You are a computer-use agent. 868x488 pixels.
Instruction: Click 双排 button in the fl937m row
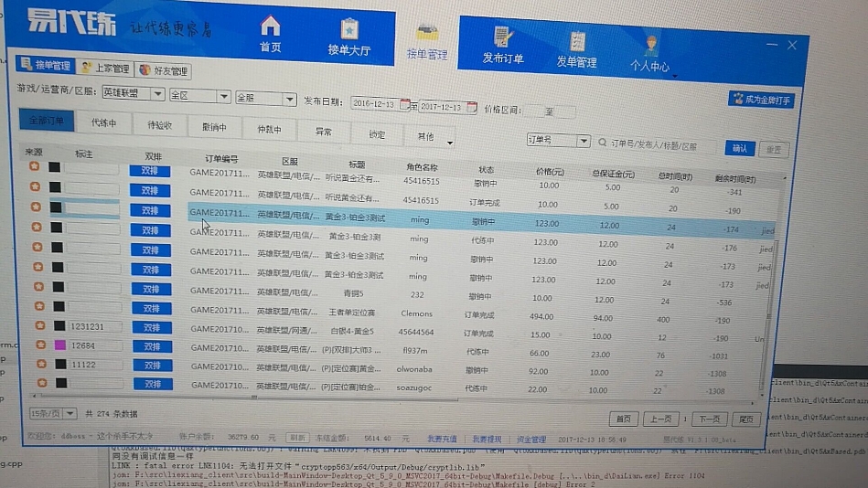[152, 346]
